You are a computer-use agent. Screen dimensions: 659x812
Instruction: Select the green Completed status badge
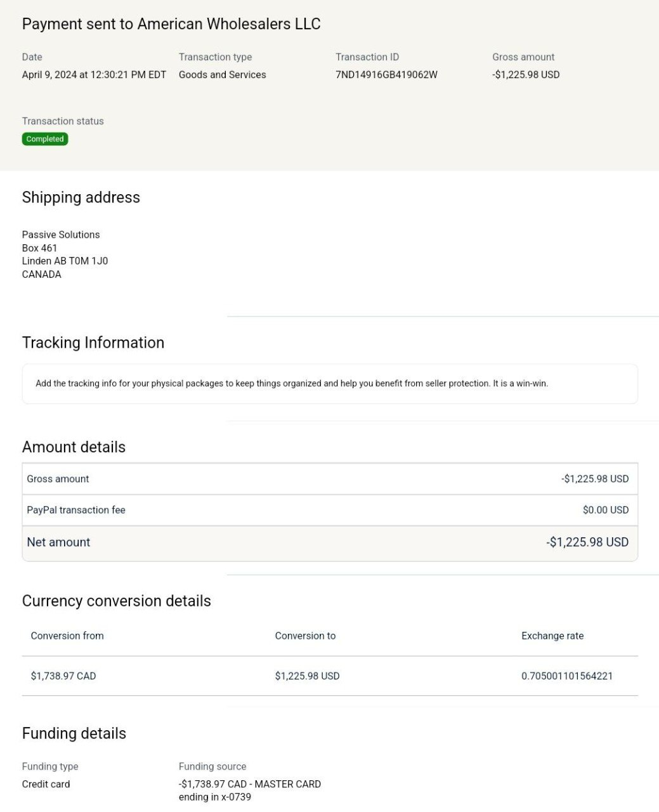coord(45,139)
